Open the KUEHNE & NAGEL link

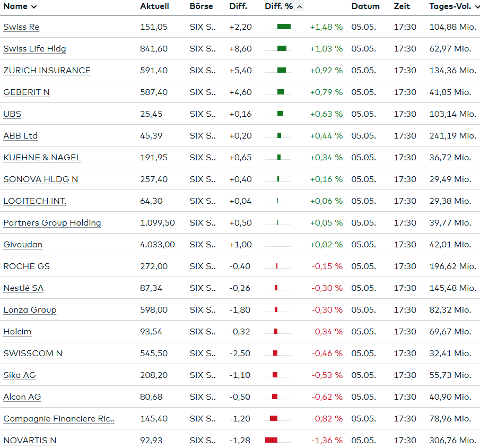tap(42, 158)
